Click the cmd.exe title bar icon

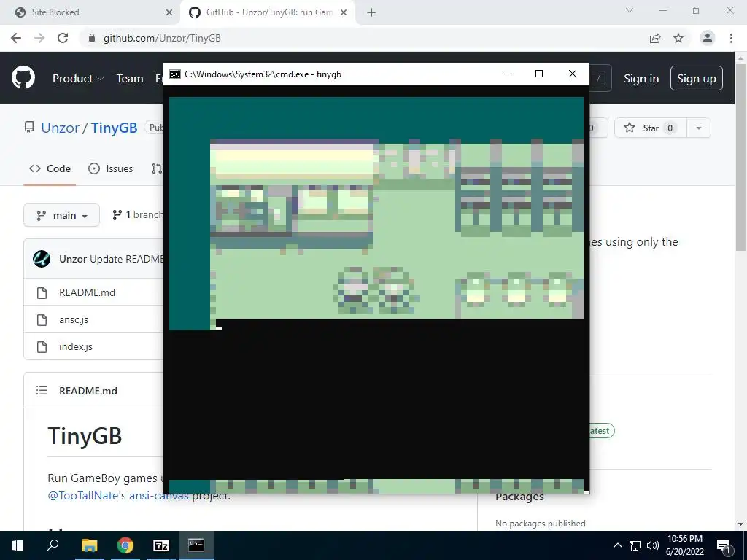[x=175, y=74]
